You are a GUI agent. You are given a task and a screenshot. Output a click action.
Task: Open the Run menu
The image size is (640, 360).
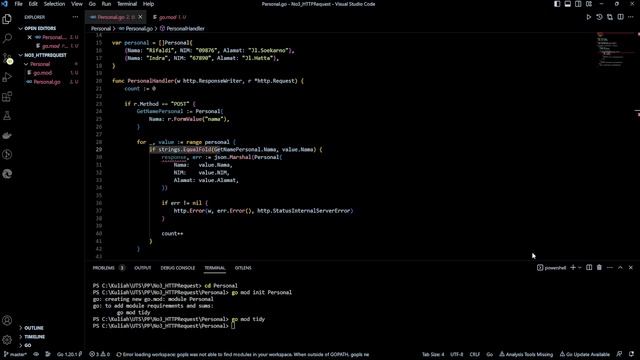pyautogui.click(x=106, y=4)
